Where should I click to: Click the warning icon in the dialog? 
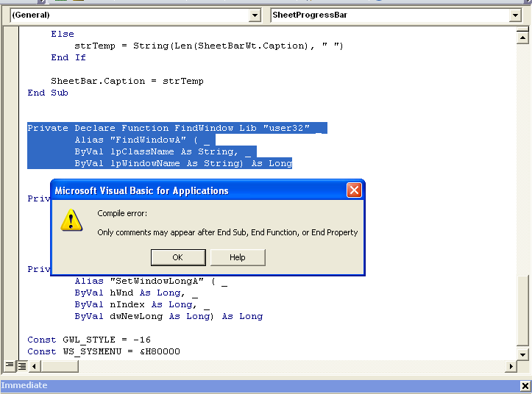[x=71, y=220]
